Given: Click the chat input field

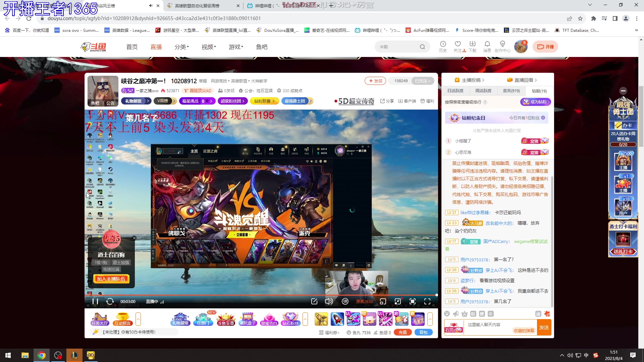Looking at the screenshot, I should tap(500, 324).
